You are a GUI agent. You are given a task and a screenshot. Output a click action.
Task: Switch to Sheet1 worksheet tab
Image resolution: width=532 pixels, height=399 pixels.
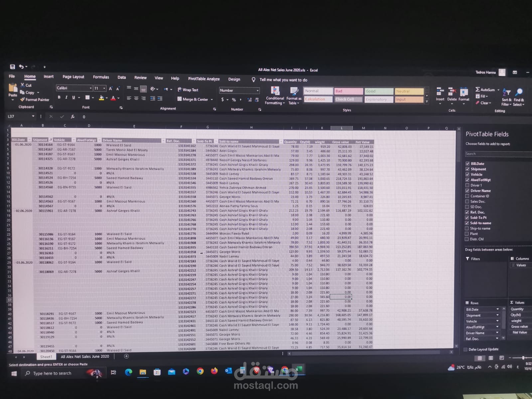coord(46,357)
